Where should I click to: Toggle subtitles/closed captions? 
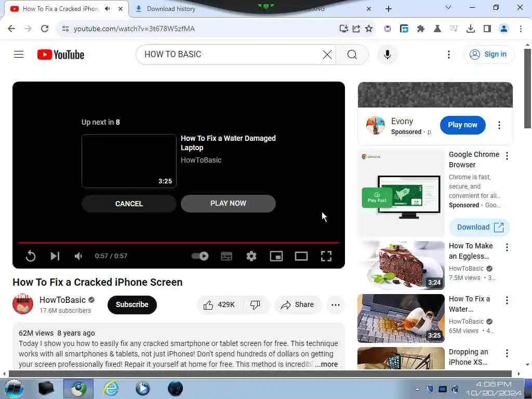[x=227, y=256]
